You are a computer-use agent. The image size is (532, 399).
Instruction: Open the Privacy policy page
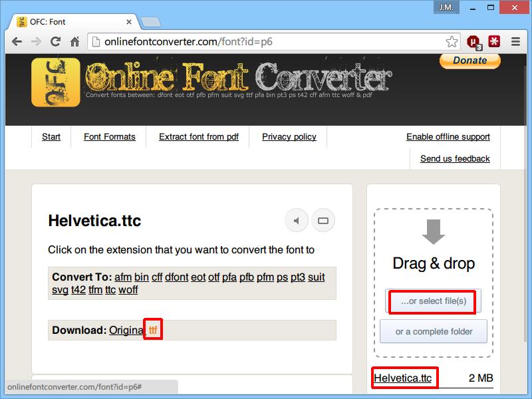(289, 137)
